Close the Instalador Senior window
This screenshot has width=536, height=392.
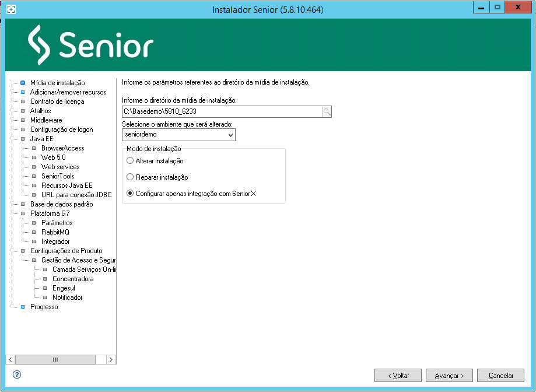click(519, 7)
